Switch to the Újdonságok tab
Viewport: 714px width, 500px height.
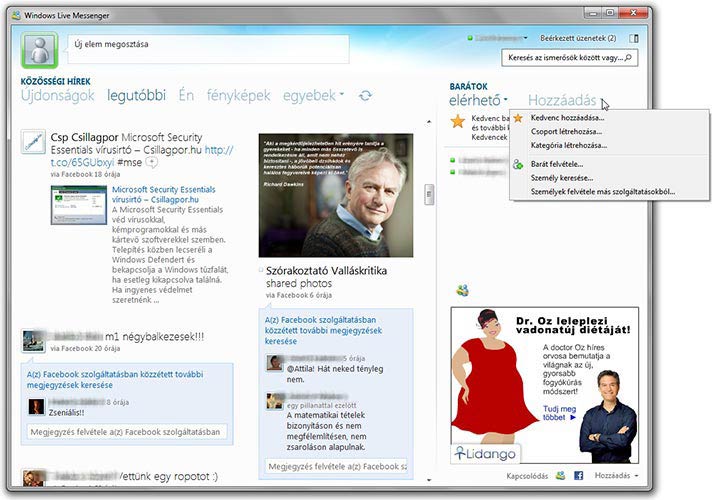pos(58,95)
